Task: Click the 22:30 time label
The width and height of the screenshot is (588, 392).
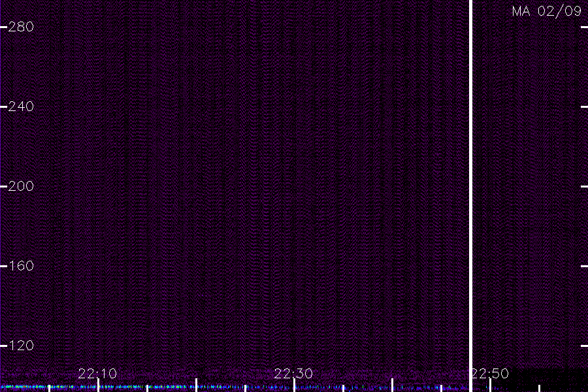Action: (293, 374)
